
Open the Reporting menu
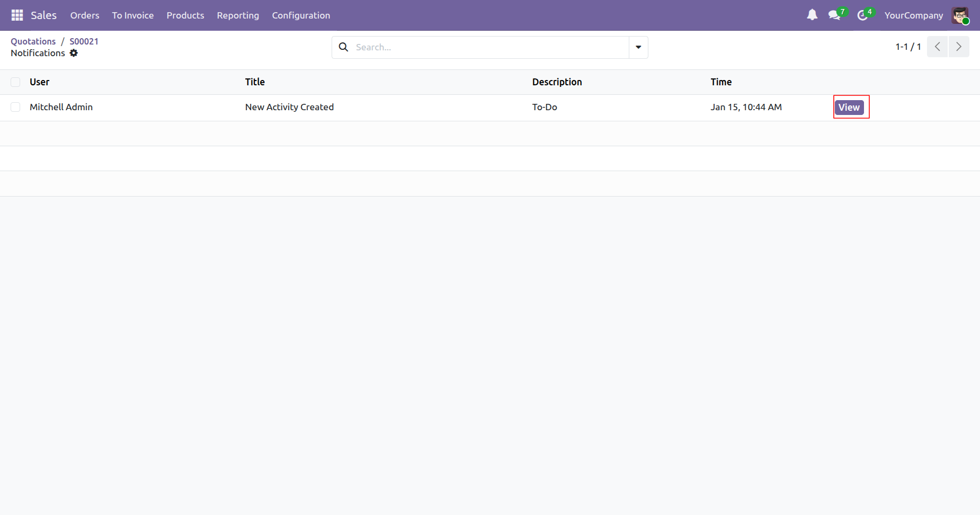[x=238, y=15]
